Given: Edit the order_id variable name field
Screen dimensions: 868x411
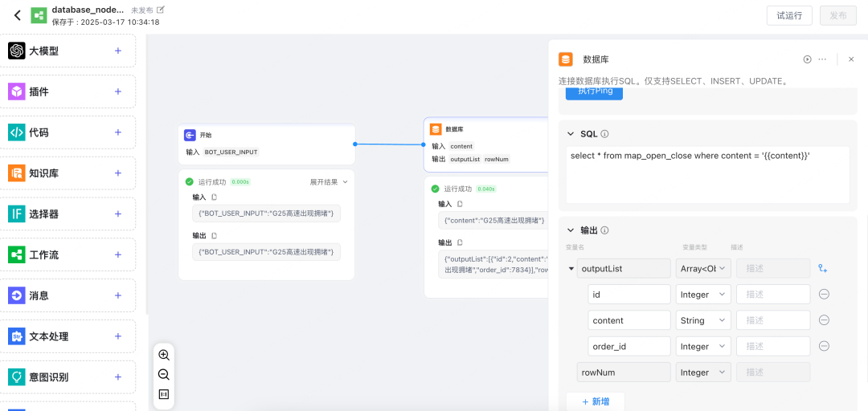Looking at the screenshot, I should click(628, 346).
